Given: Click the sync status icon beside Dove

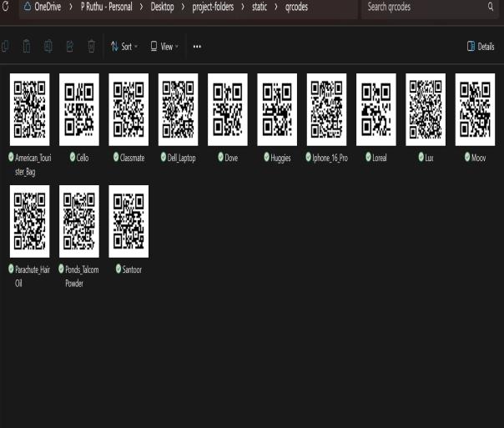Looking at the screenshot, I should click(220, 157).
